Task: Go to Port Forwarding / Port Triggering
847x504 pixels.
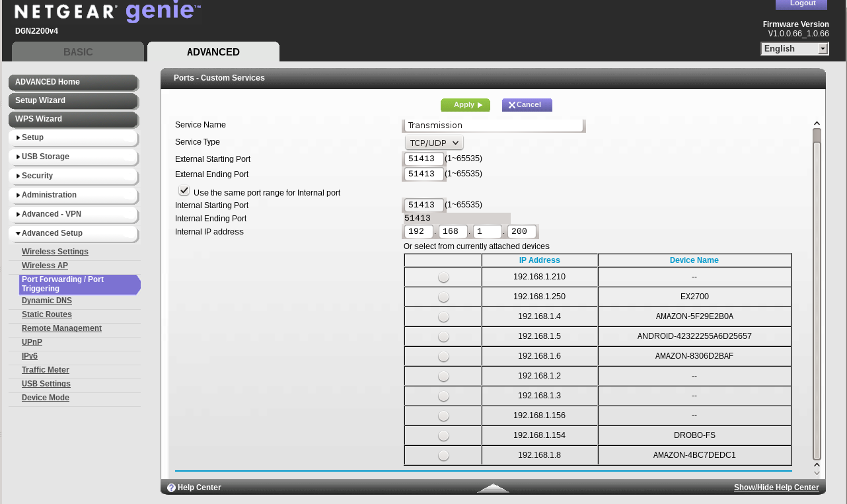Action: pos(80,284)
